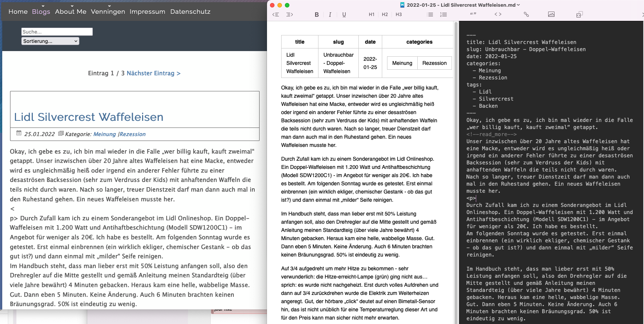
Task: Open the Venningen menu item
Action: [x=108, y=12]
